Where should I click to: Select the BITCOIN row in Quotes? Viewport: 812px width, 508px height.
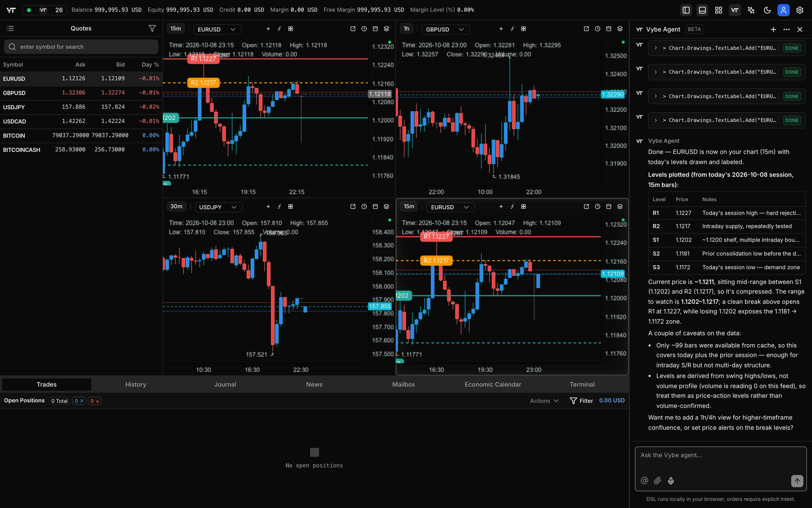(81, 135)
